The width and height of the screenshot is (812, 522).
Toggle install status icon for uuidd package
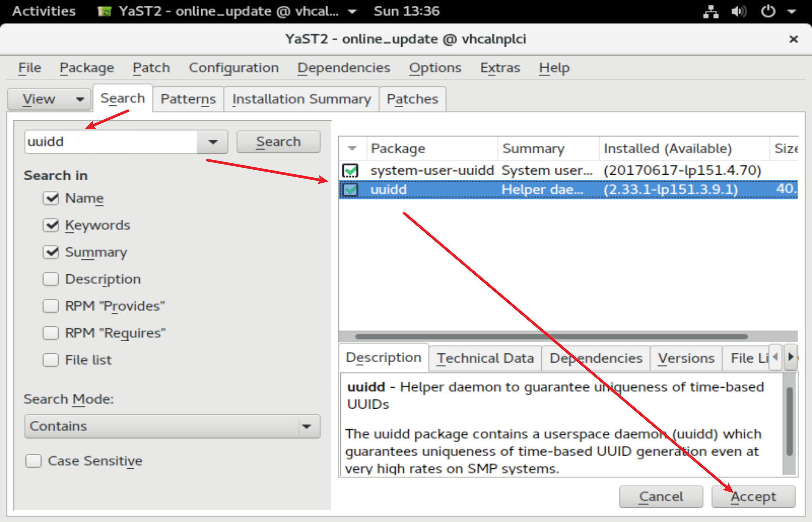[350, 189]
